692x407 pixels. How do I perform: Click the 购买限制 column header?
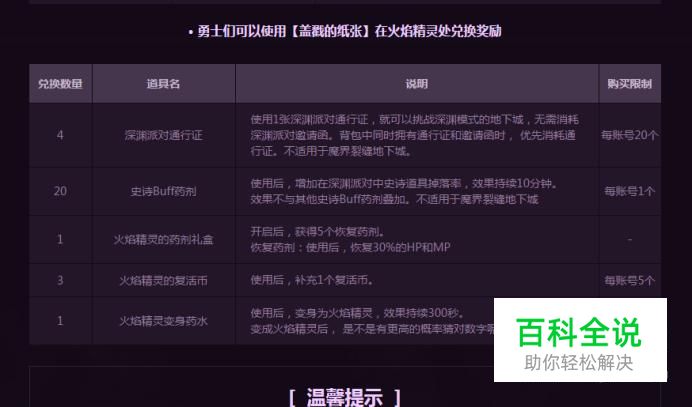pyautogui.click(x=629, y=84)
